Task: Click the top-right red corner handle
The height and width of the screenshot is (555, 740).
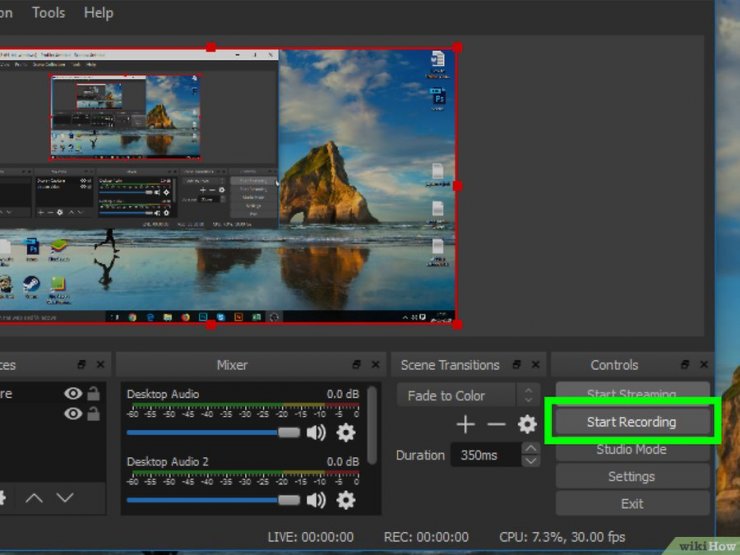Action: point(457,47)
